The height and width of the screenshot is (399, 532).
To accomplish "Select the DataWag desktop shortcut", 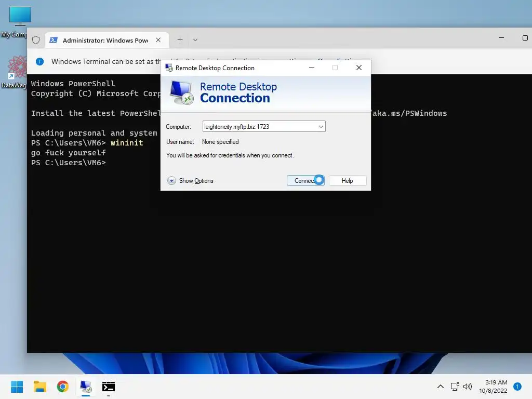I will tap(15, 72).
